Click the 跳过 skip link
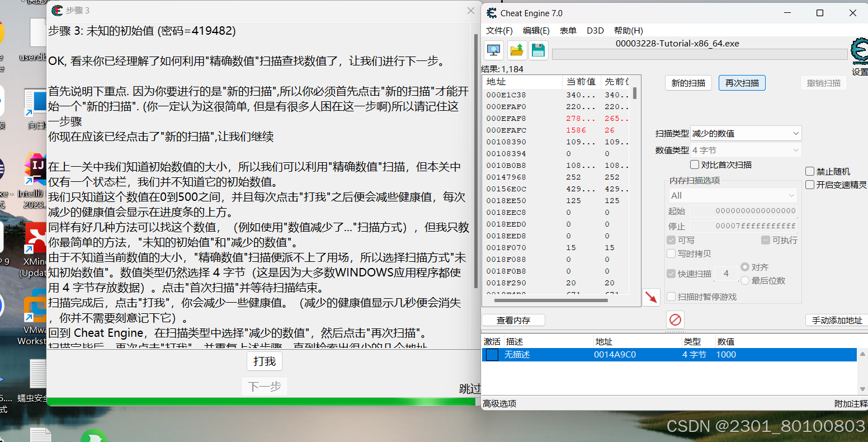868x442 pixels. tap(470, 388)
